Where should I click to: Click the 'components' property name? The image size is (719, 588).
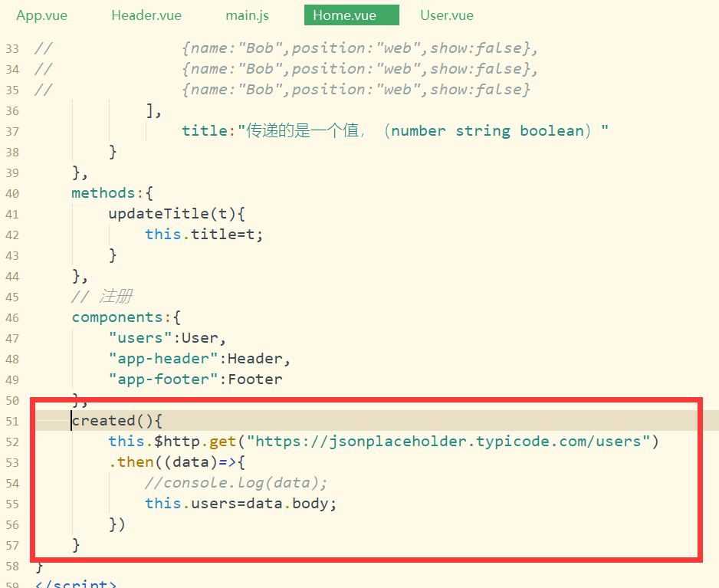(x=117, y=317)
